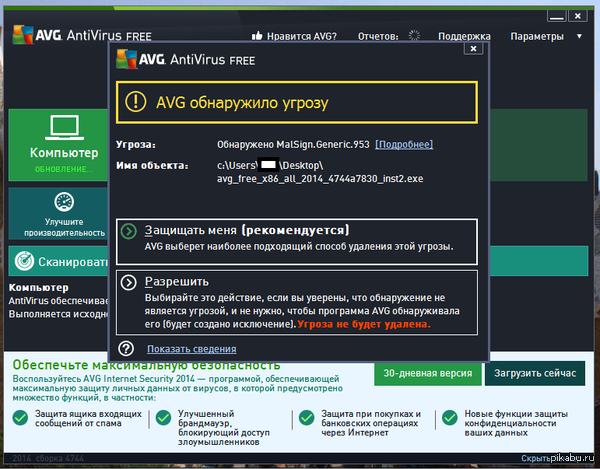Click the spinning loading icon next to Отчетов
Screen dimensions: 600x469
coord(414,36)
